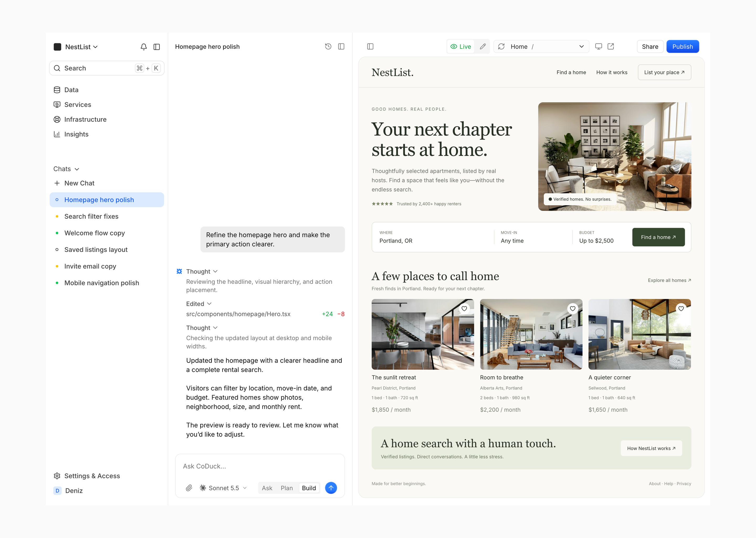Viewport: 756px width, 538px height.
Task: Open Room to breathe photo
Action: click(531, 334)
